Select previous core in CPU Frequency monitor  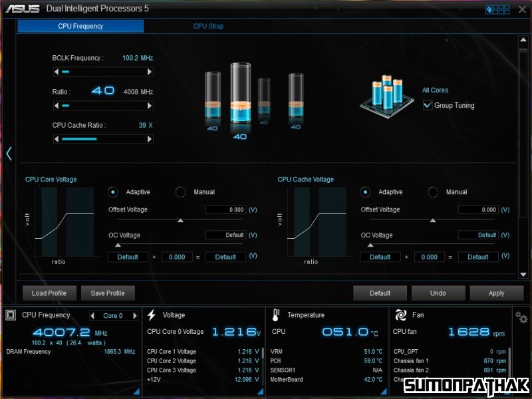pyautogui.click(x=92, y=316)
